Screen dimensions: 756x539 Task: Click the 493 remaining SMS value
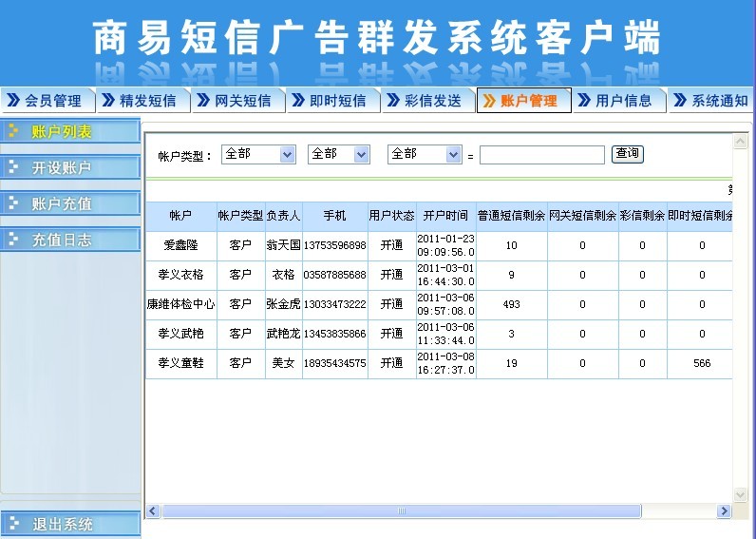pos(511,304)
